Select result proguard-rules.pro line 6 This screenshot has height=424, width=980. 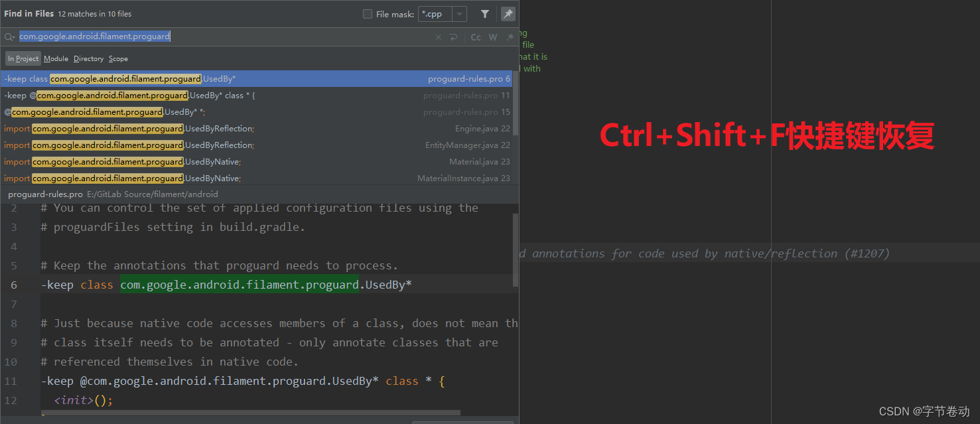(x=256, y=78)
